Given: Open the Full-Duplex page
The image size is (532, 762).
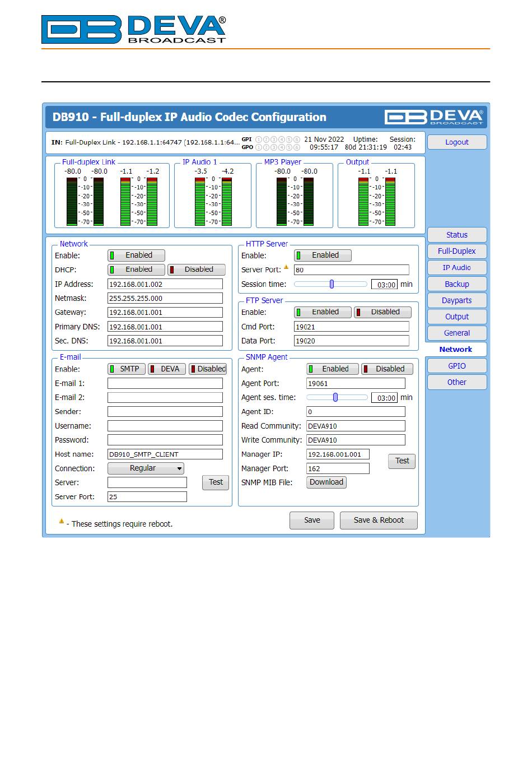Looking at the screenshot, I should (457, 252).
